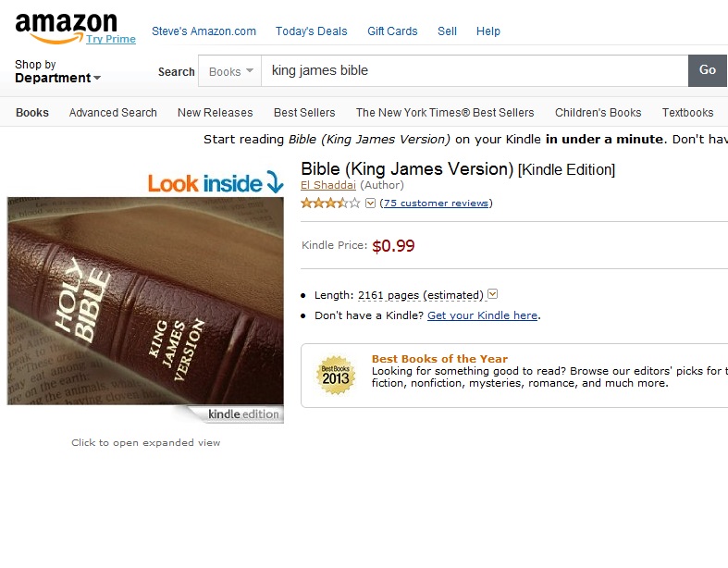Click the Try Prime link
The height and width of the screenshot is (568, 728).
[x=111, y=39]
